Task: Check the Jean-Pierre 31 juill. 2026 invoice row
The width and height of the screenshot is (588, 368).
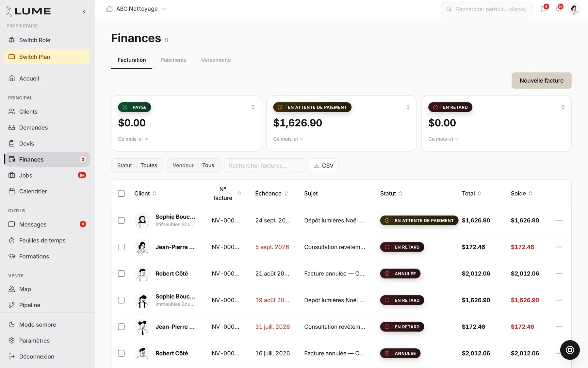Action: pyautogui.click(x=121, y=327)
